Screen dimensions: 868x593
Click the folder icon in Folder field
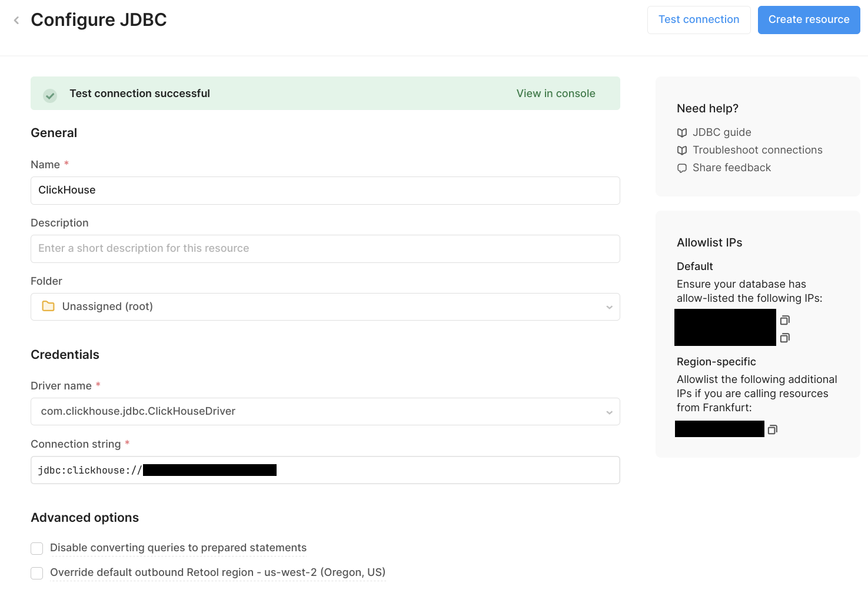(x=48, y=307)
